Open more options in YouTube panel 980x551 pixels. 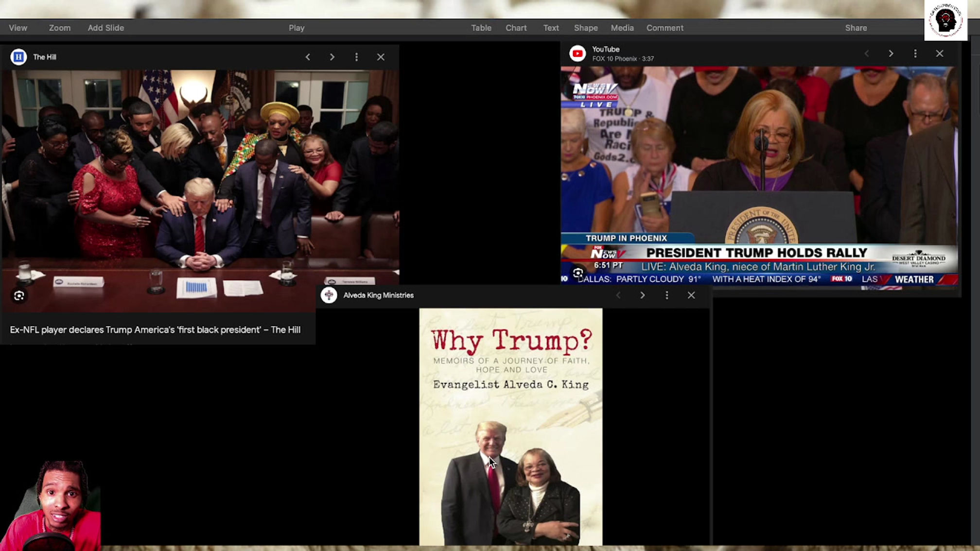click(915, 53)
